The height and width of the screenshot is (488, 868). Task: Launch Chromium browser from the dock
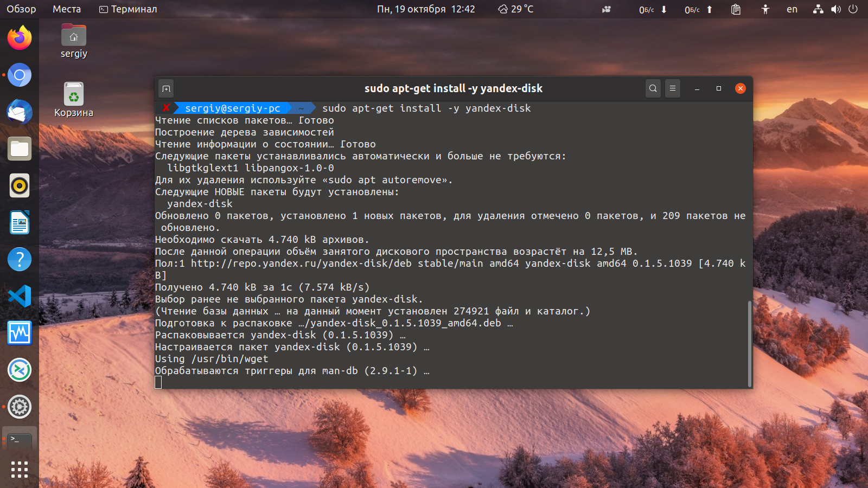click(20, 75)
